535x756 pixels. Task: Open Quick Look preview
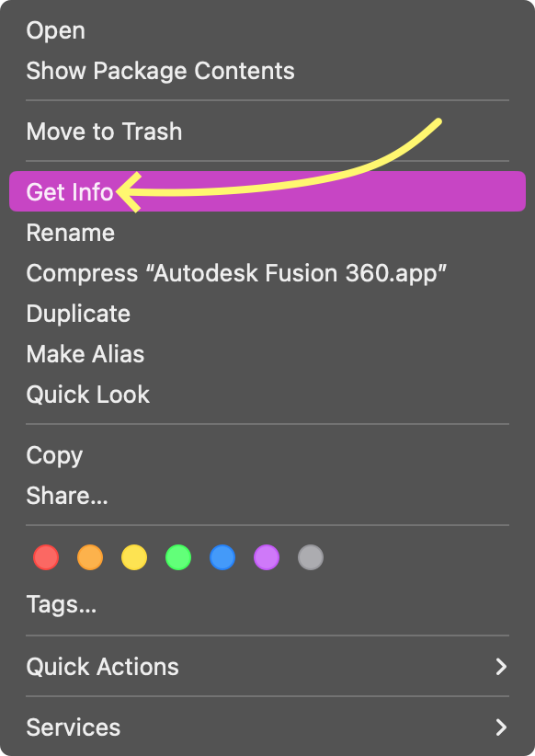coord(88,395)
